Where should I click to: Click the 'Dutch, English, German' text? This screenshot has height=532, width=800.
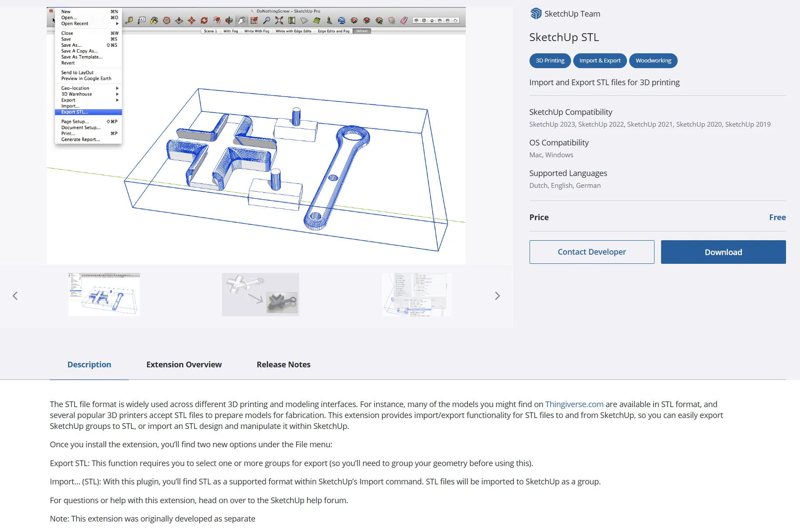pos(565,186)
